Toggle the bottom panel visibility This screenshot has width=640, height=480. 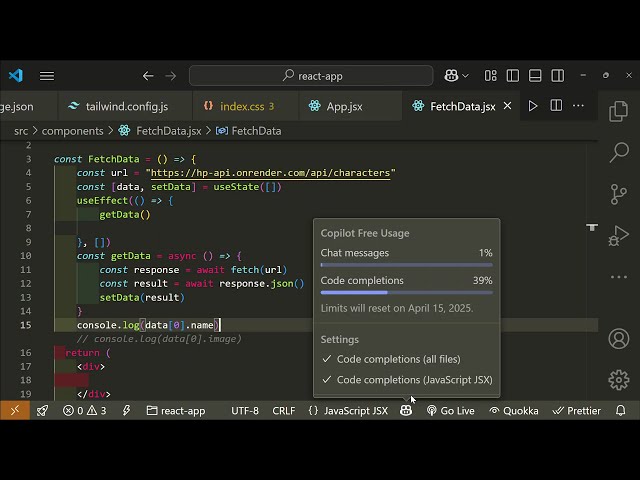click(x=535, y=76)
